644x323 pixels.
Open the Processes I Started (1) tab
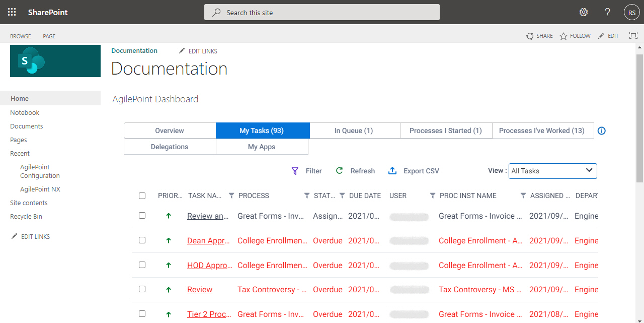pos(446,131)
